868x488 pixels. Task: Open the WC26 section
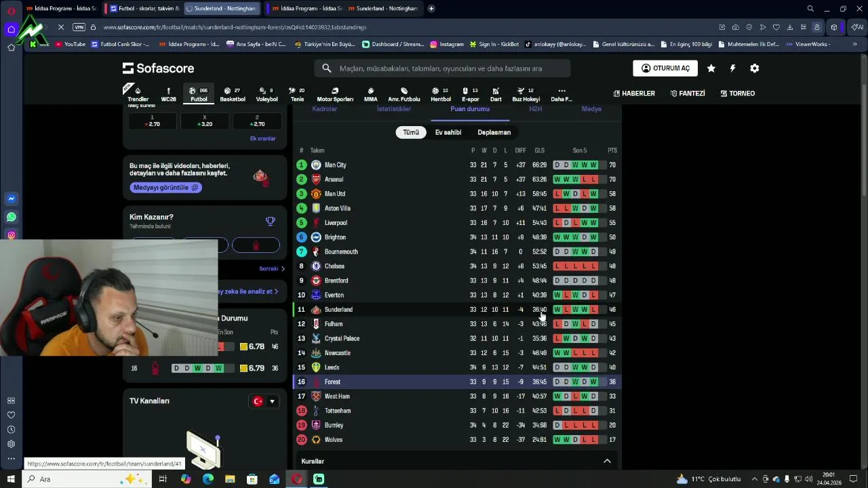coord(168,94)
